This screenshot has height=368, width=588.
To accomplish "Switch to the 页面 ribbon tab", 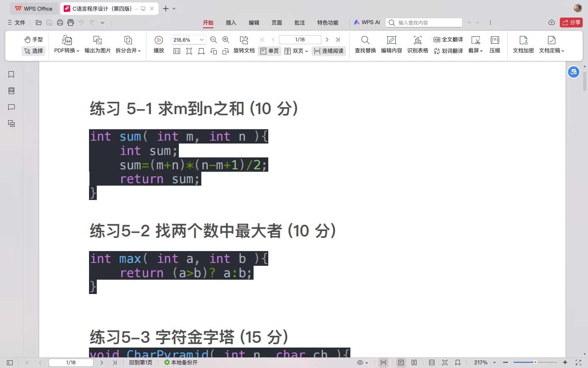I will pos(277,22).
